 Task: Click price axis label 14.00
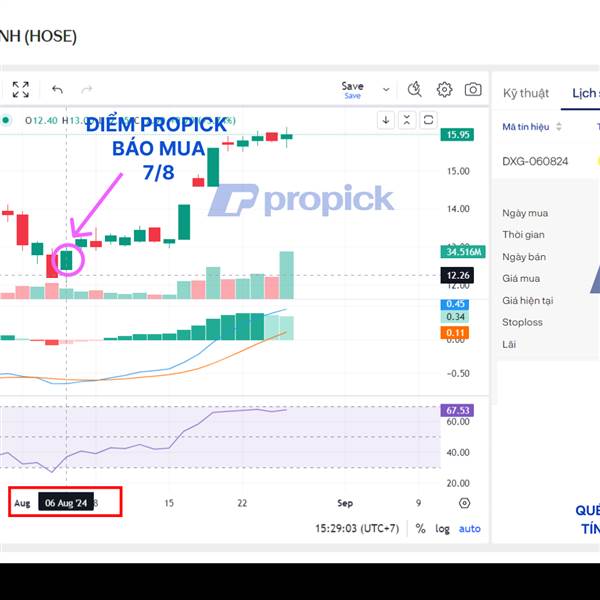[458, 209]
